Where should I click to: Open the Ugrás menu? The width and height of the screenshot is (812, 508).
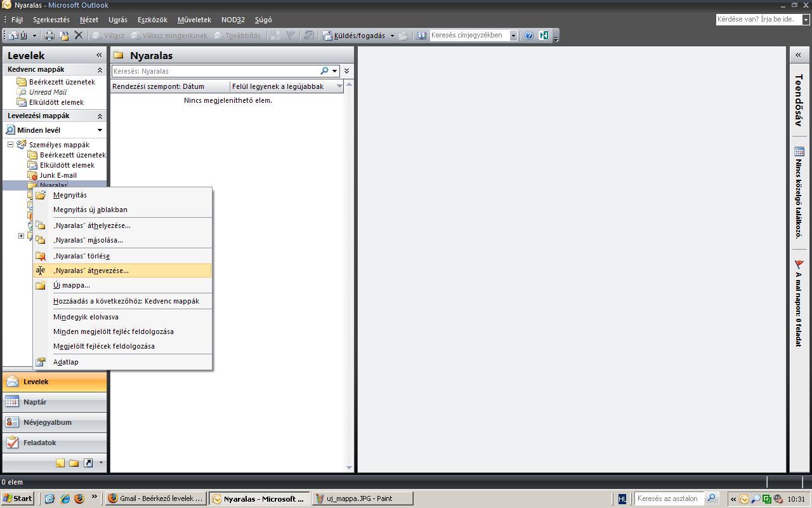click(x=118, y=20)
